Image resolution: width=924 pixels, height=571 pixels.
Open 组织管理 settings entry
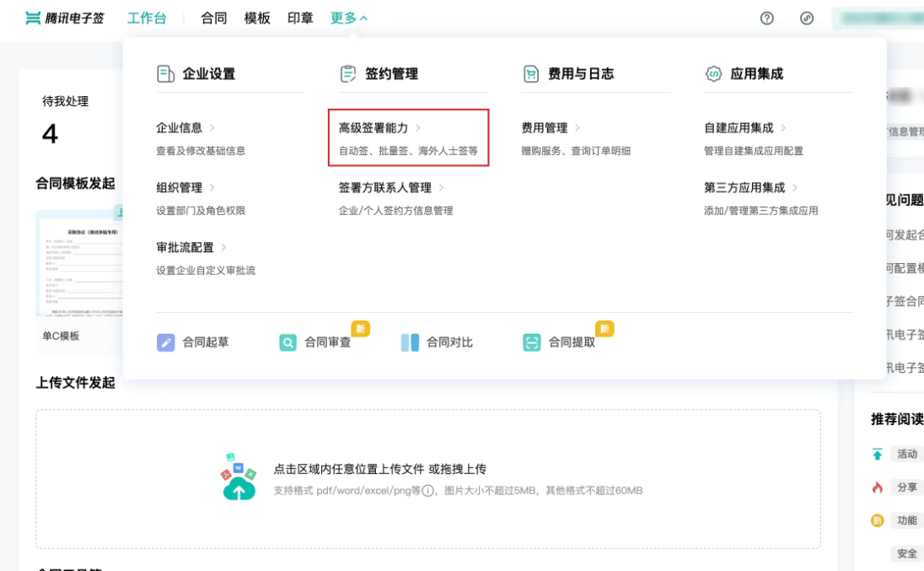click(x=185, y=187)
